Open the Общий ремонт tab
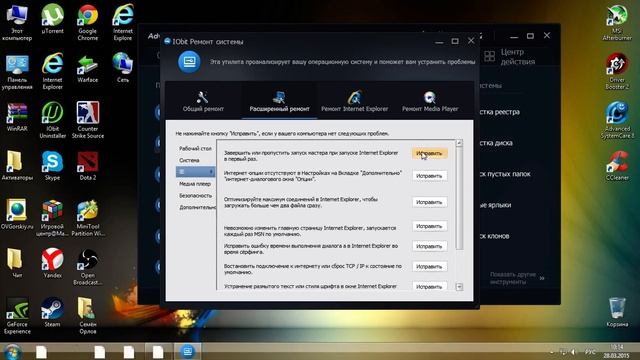640x360 pixels. coord(203,101)
